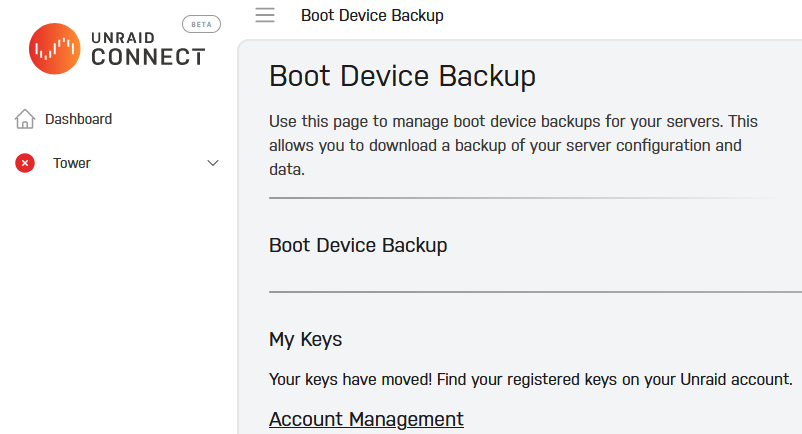Click the 'My Keys' section heading

point(305,339)
